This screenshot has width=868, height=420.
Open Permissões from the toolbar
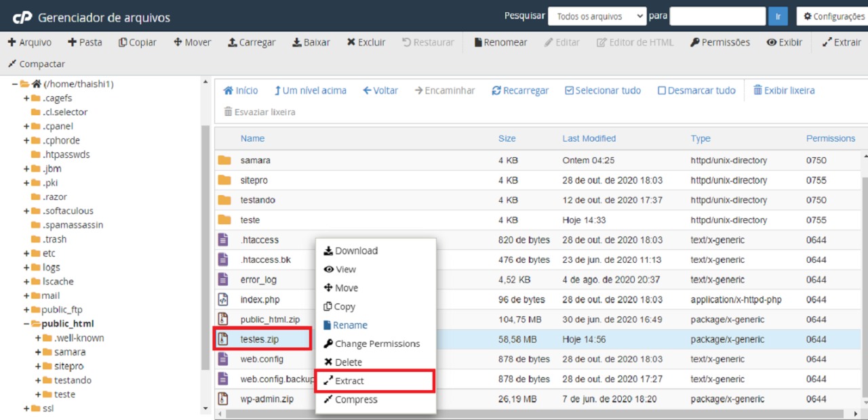click(720, 42)
